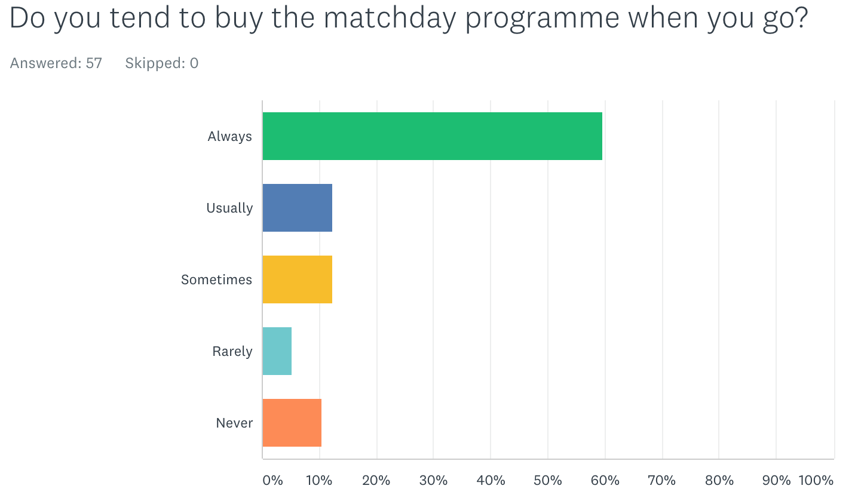Click the green Always bar
Viewport: 858px width, 504px height.
tap(432, 136)
